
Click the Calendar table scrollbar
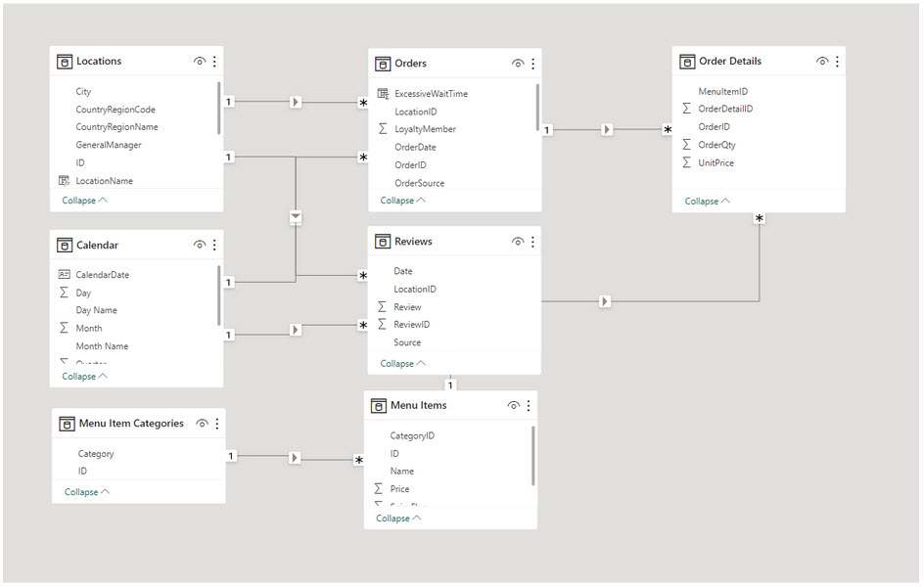pos(218,295)
